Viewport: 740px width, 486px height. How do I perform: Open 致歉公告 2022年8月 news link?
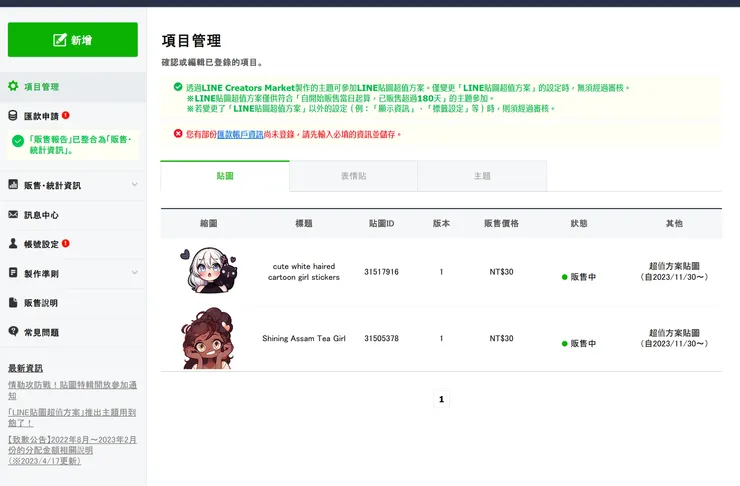click(x=72, y=450)
